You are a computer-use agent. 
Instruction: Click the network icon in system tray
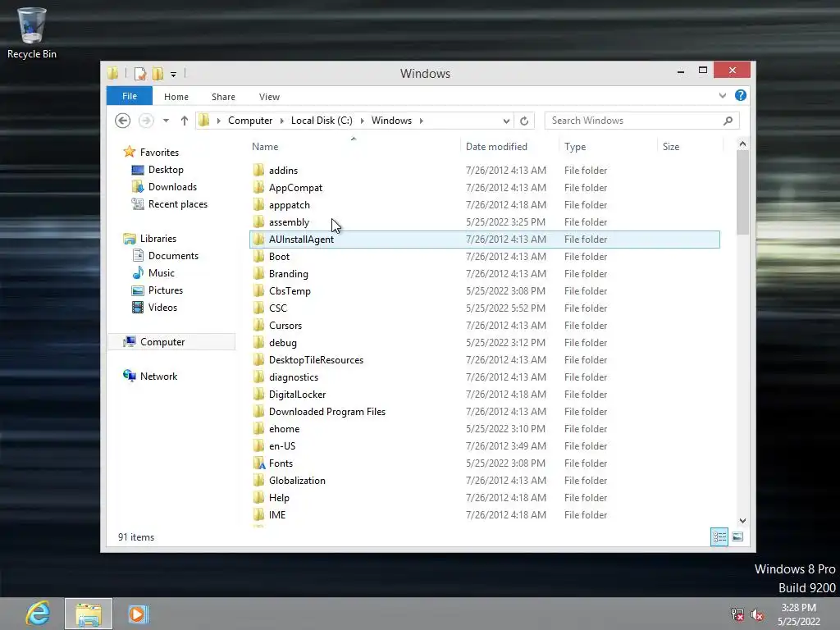point(737,615)
